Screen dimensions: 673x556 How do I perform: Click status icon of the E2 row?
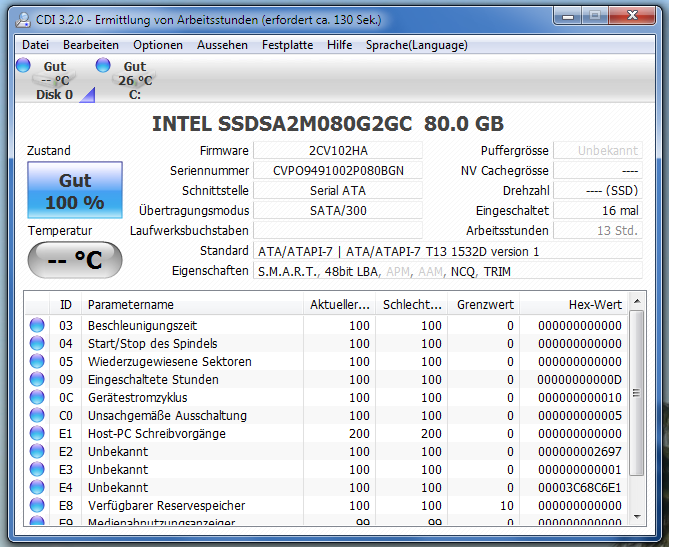pos(37,451)
